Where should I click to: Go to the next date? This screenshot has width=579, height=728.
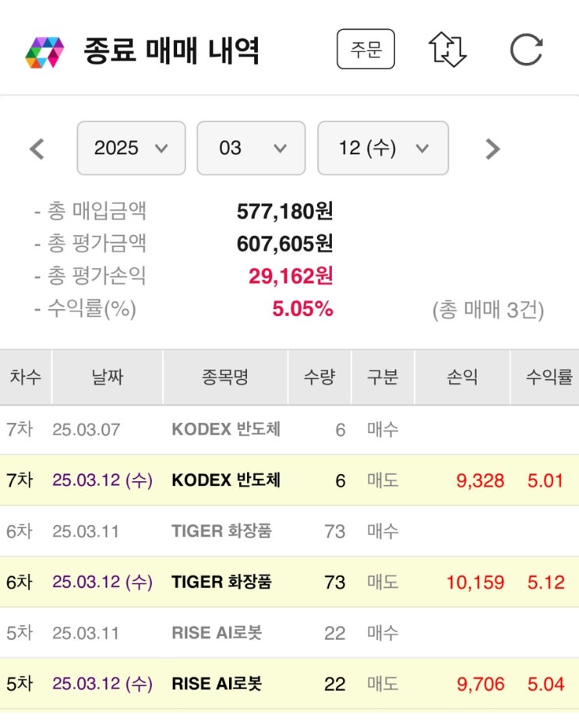[x=492, y=148]
